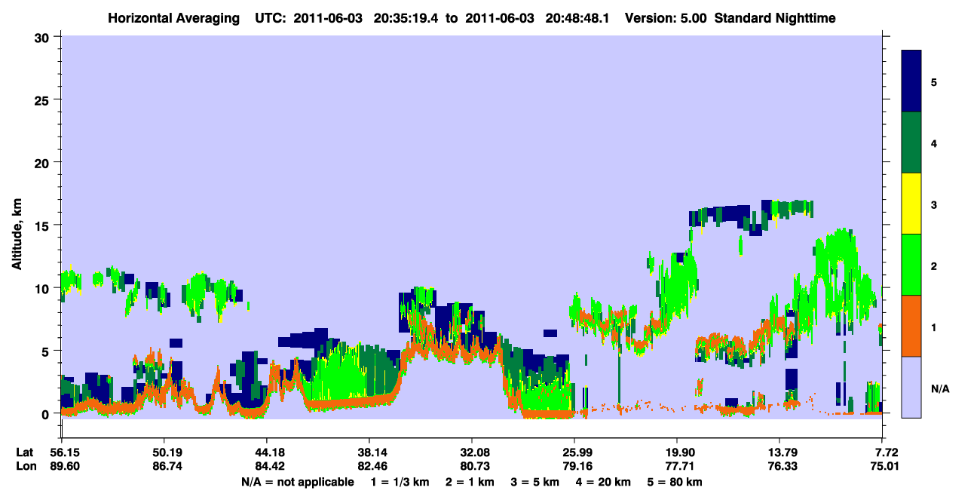Click the y-axis tick label 25

(44, 100)
